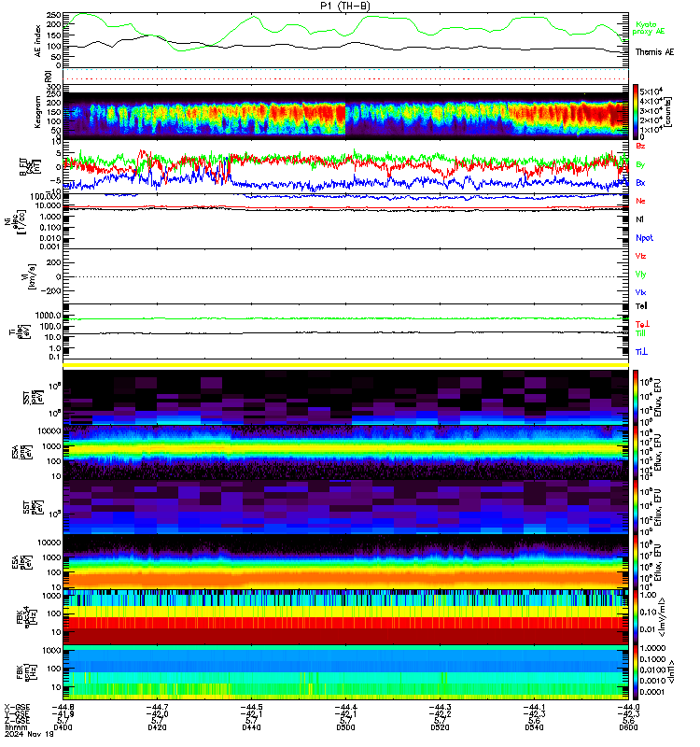
Task: Click the Vi [km/s] velocity plot panel
Action: tap(345, 276)
